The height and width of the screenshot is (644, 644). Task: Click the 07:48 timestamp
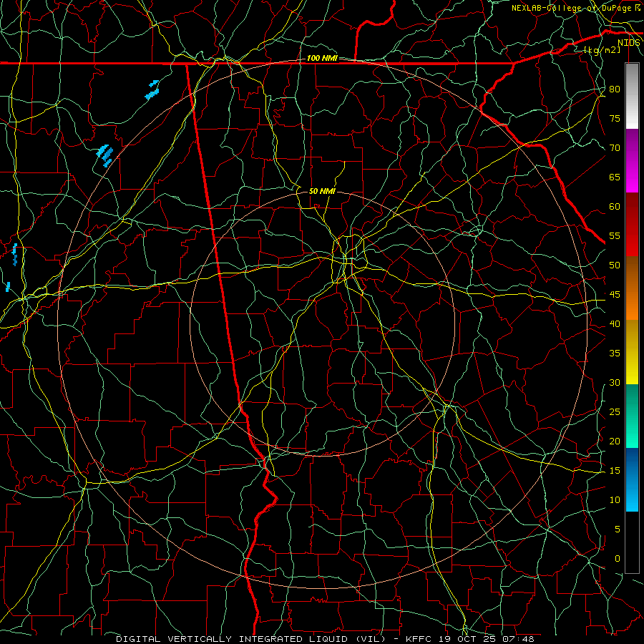(x=520, y=639)
